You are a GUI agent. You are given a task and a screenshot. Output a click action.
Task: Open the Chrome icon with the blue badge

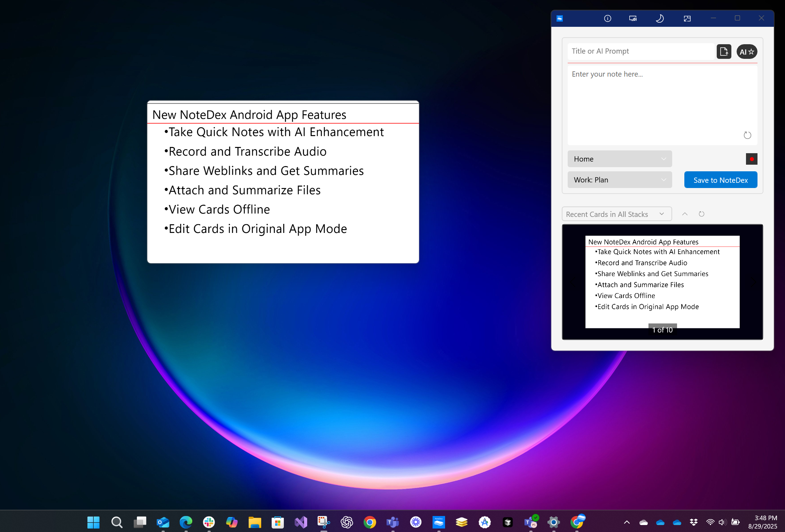click(x=577, y=521)
